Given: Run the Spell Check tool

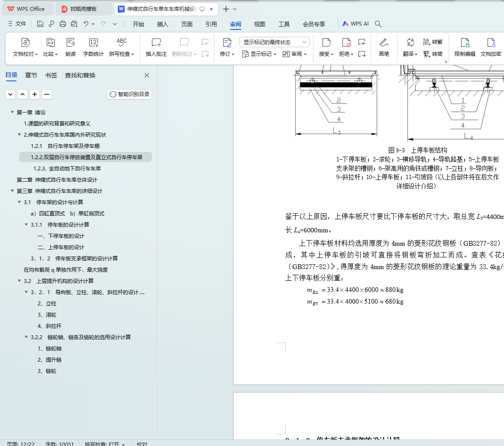Looking at the screenshot, I should tap(121, 47).
